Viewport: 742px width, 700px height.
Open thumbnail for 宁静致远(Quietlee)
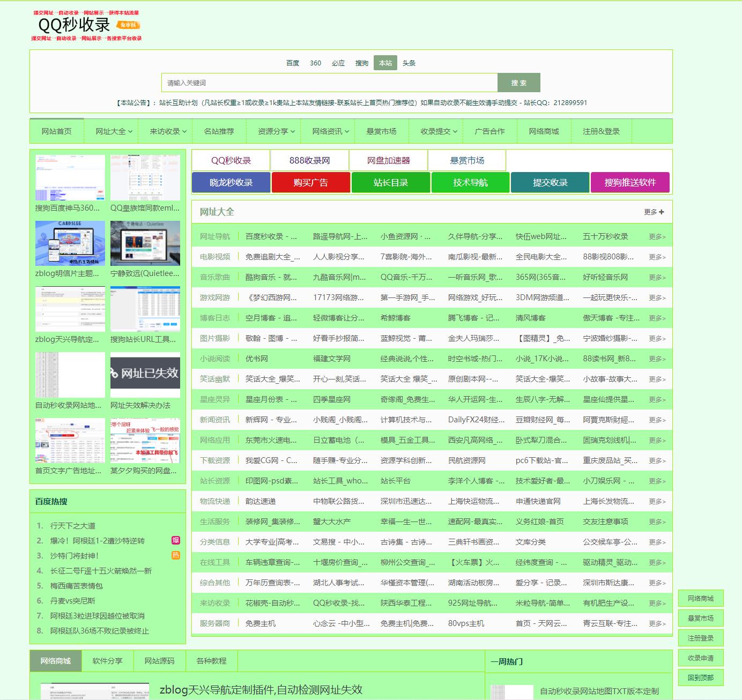[145, 243]
